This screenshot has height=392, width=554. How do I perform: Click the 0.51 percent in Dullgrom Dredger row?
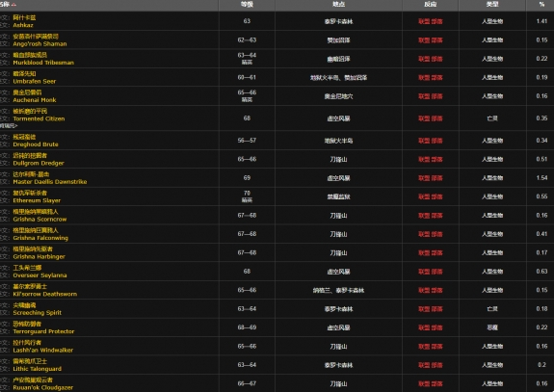(541, 159)
